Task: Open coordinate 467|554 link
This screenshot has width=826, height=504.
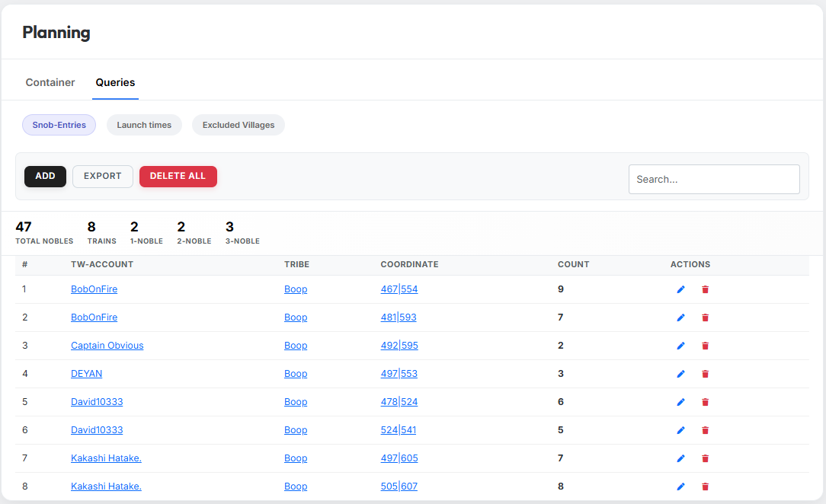Action: coord(399,289)
